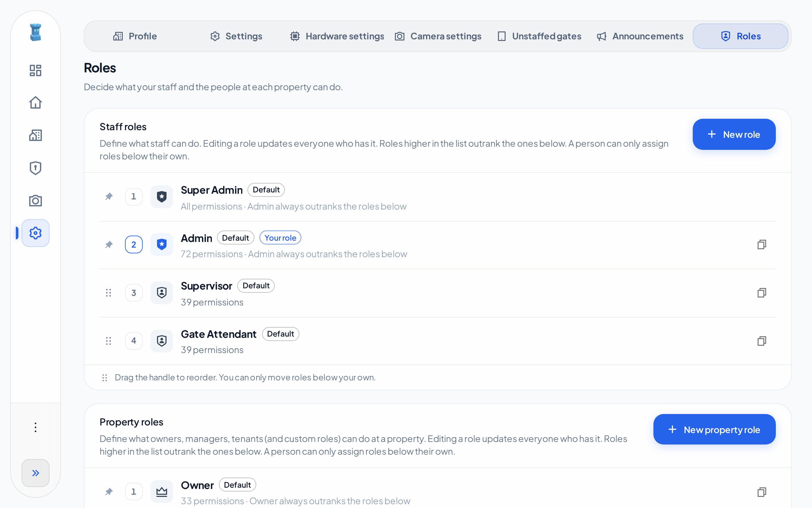Click the rank number 3 on Supervisor
Image resolution: width=812 pixels, height=508 pixels.
click(x=134, y=293)
